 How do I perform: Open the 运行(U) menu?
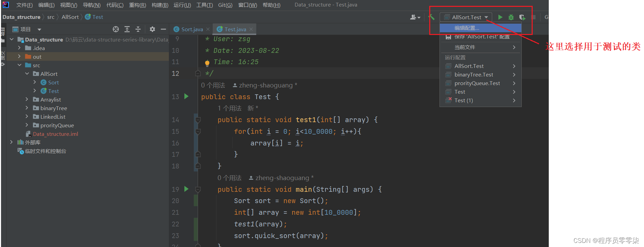182,5
